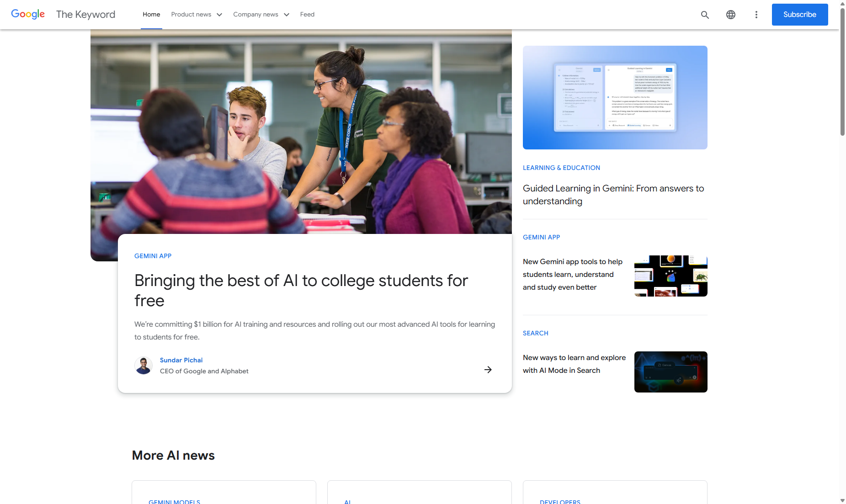
Task: Click the SEARCH category label
Action: pos(535,333)
